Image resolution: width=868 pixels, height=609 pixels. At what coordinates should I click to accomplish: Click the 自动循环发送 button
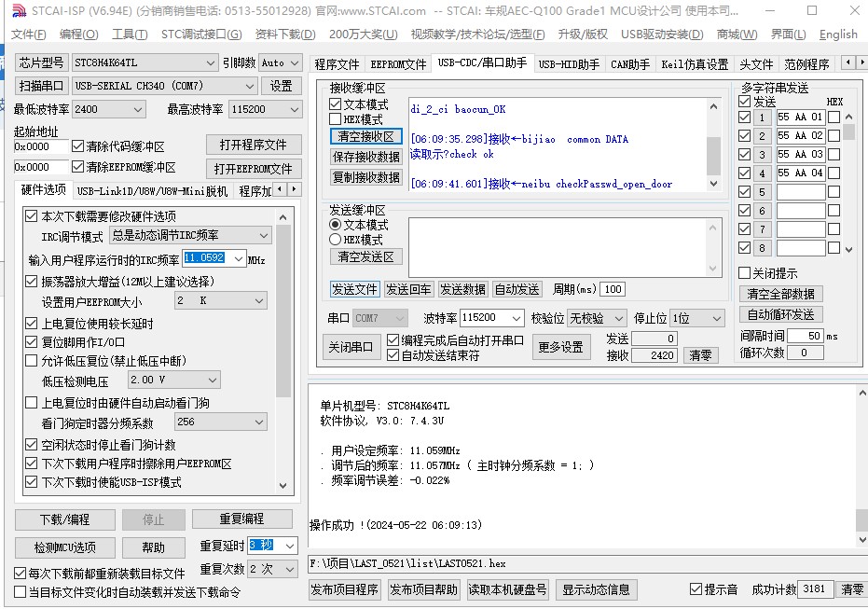tap(781, 314)
